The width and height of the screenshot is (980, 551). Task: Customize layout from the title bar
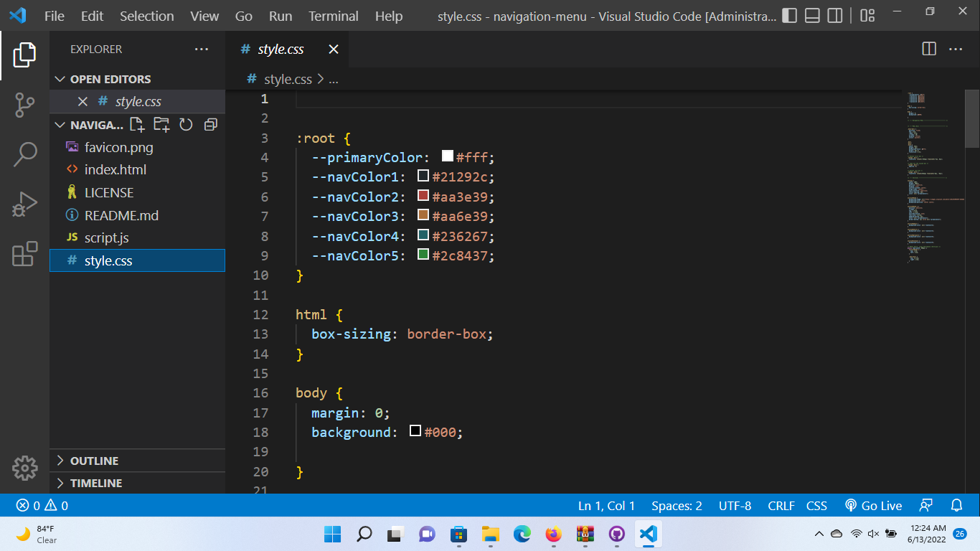867,16
